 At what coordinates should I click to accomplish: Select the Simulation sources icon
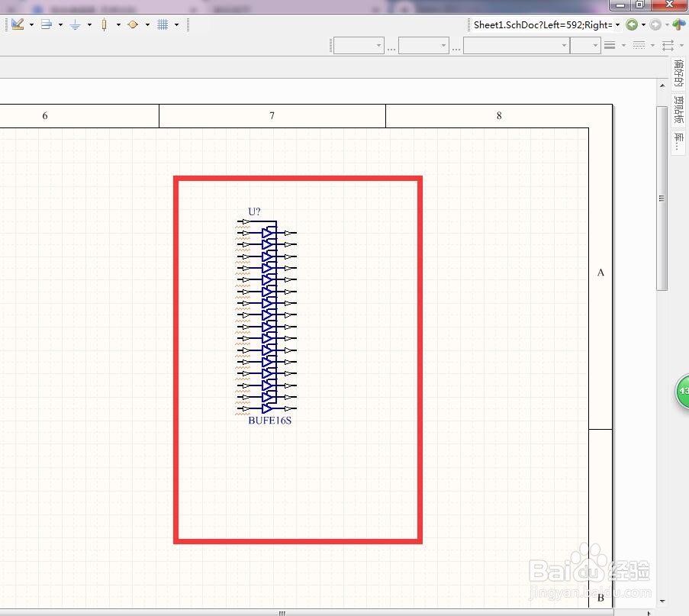pos(133,24)
